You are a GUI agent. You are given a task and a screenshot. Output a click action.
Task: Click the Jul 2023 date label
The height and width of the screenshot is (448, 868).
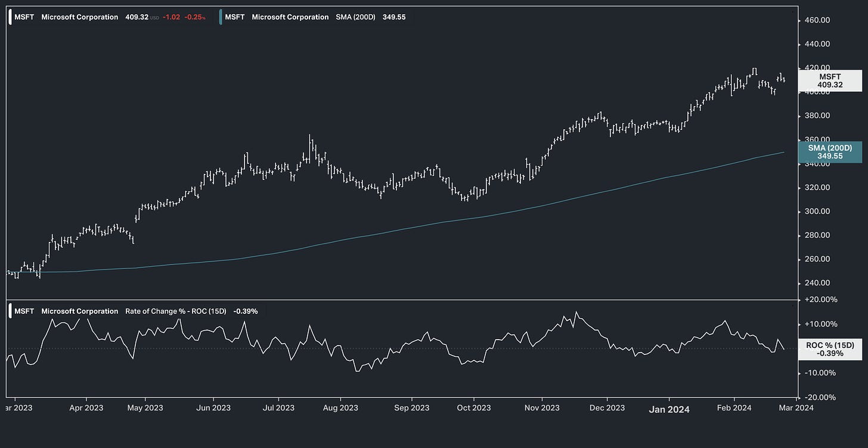tap(278, 408)
